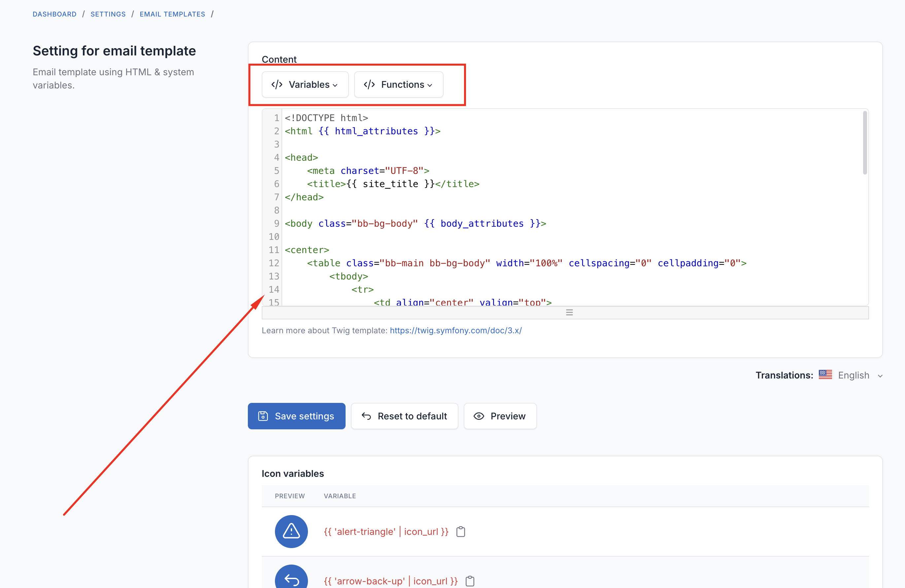Open the Twig template documentation link
Screen dimensions: 905x588
coord(455,330)
